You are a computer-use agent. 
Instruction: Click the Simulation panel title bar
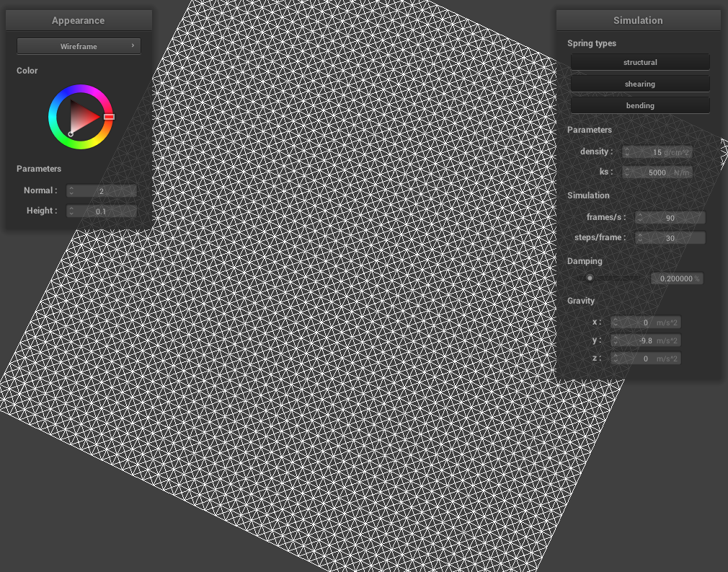click(x=638, y=20)
